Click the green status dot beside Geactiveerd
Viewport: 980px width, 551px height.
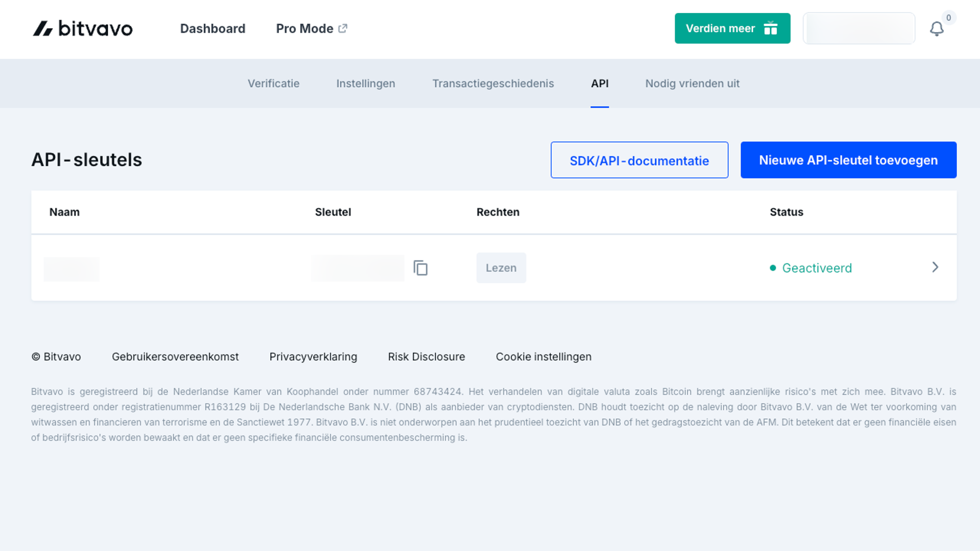tap(773, 268)
